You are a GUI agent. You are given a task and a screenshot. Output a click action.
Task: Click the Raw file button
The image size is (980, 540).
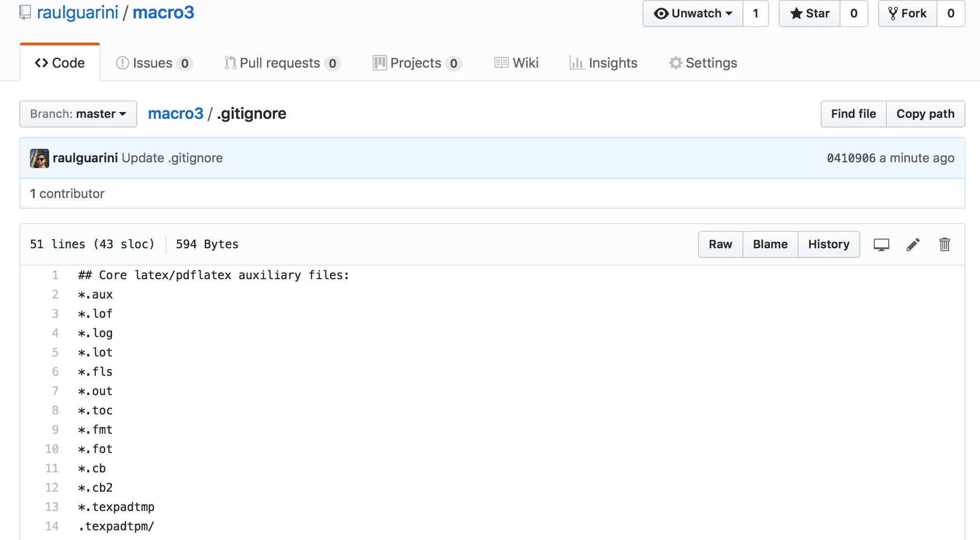coord(720,244)
